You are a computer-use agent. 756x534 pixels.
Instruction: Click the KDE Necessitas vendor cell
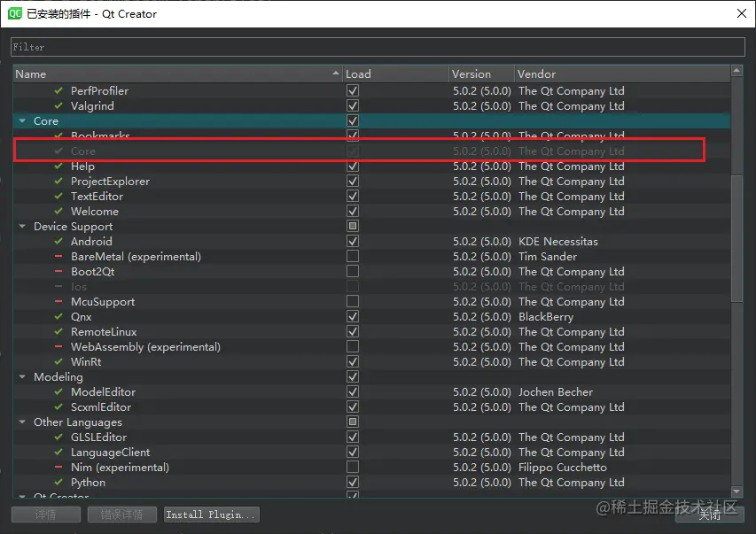(557, 242)
